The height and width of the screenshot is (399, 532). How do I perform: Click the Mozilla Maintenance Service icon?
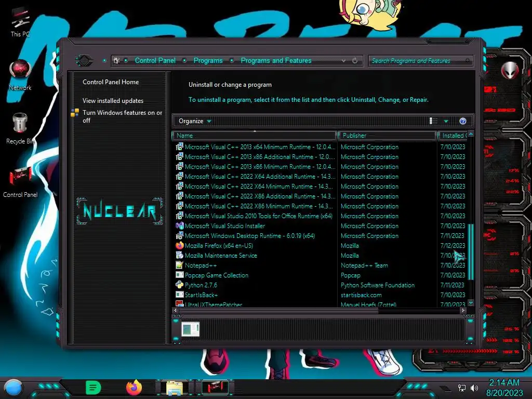(179, 255)
